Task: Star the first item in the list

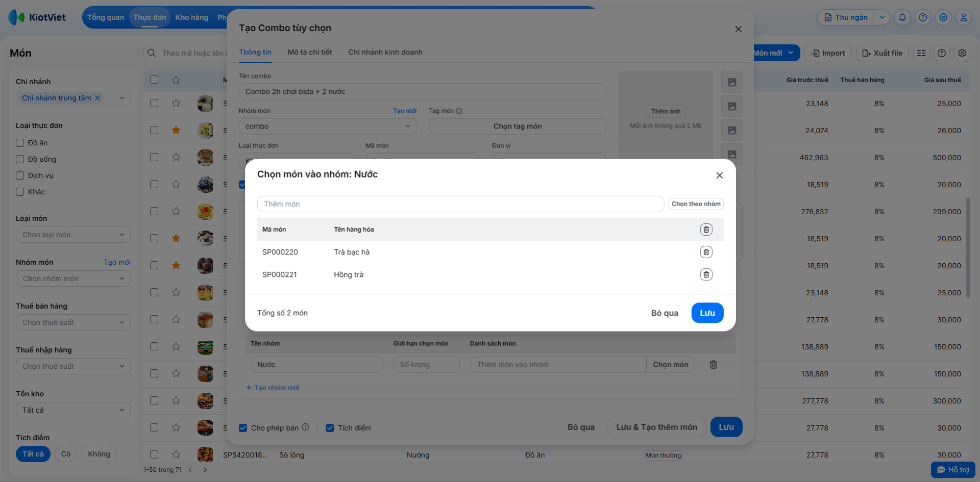Action: [x=176, y=103]
